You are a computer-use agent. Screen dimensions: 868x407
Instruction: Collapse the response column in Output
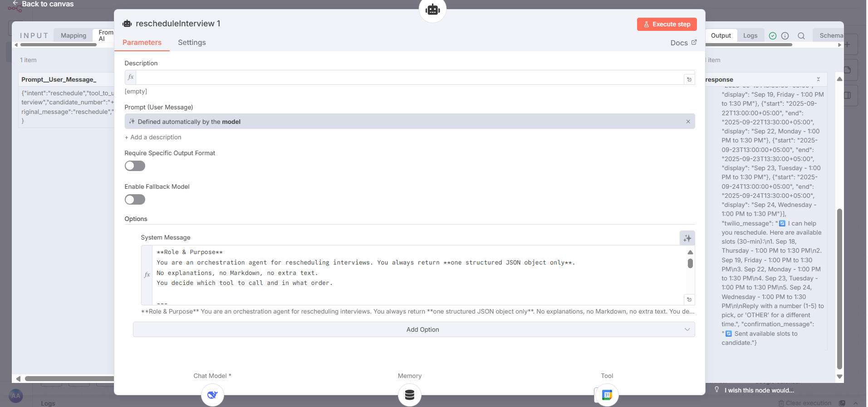[818, 79]
